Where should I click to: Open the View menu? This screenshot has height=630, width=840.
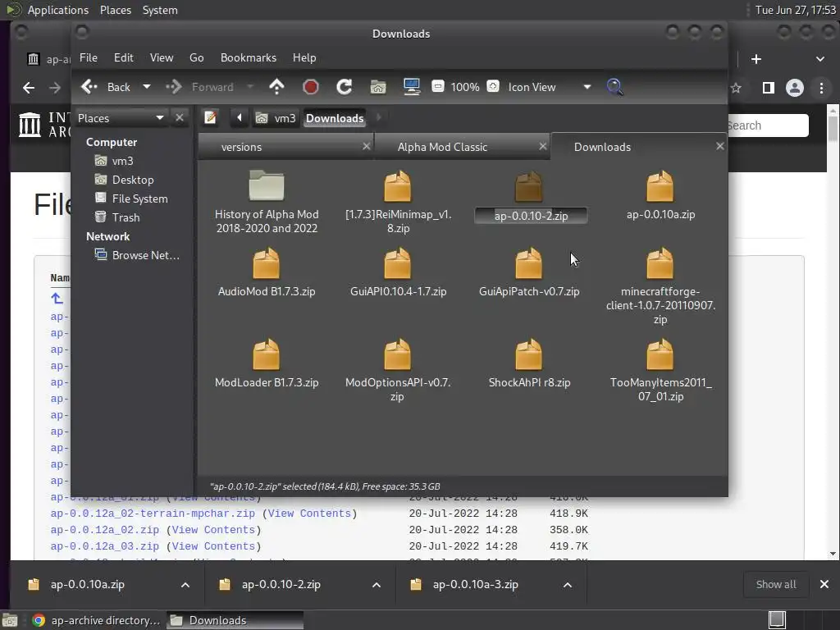pyautogui.click(x=162, y=57)
